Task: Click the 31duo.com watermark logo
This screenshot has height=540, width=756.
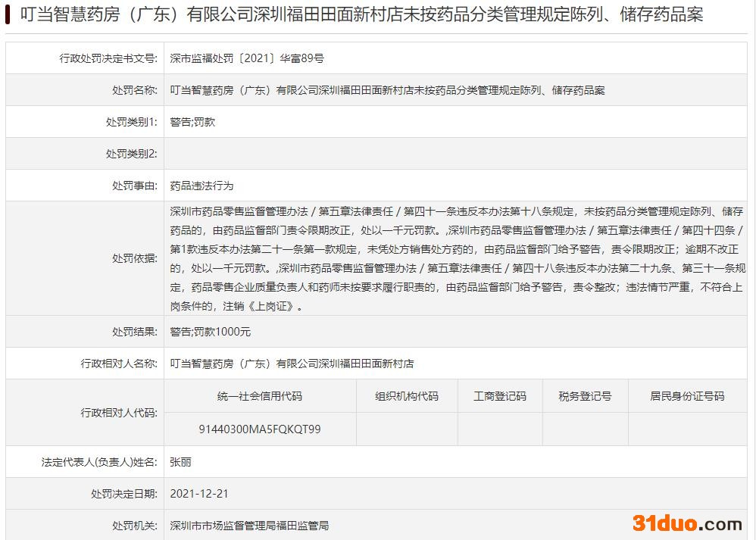Action: click(x=687, y=523)
